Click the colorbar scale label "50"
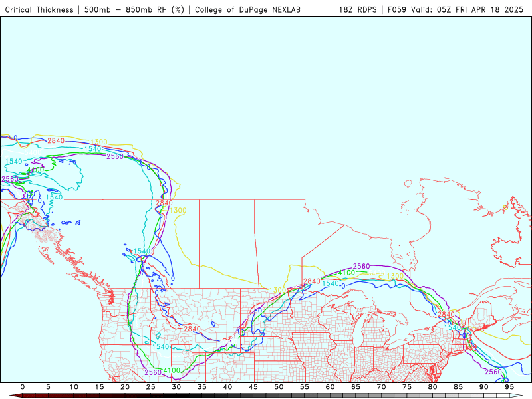This screenshot has height=399, width=532. pyautogui.click(x=279, y=387)
